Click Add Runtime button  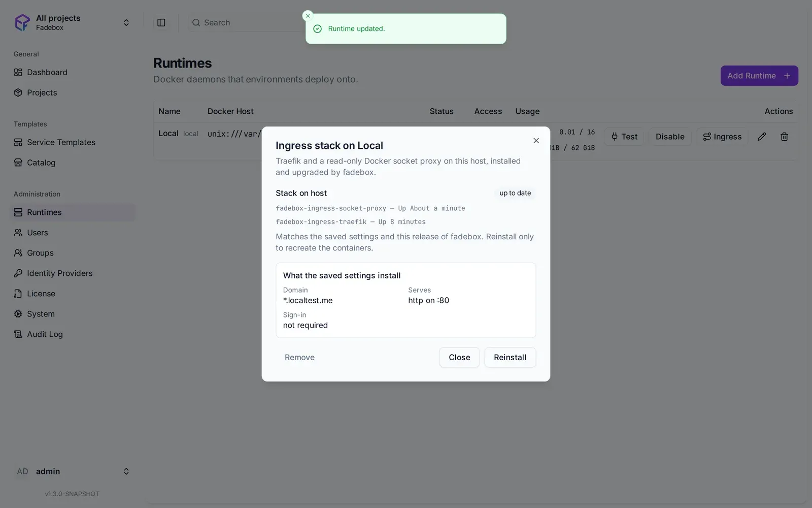click(x=759, y=76)
